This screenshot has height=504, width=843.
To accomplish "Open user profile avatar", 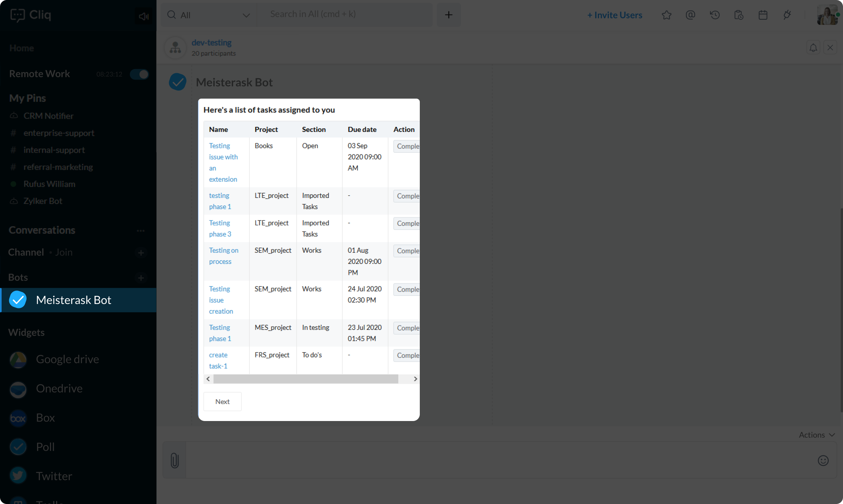I will pyautogui.click(x=827, y=15).
